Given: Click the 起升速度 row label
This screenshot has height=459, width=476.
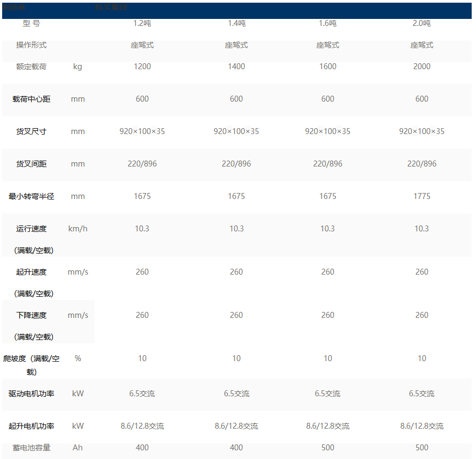Looking at the screenshot, I should tap(31, 272).
